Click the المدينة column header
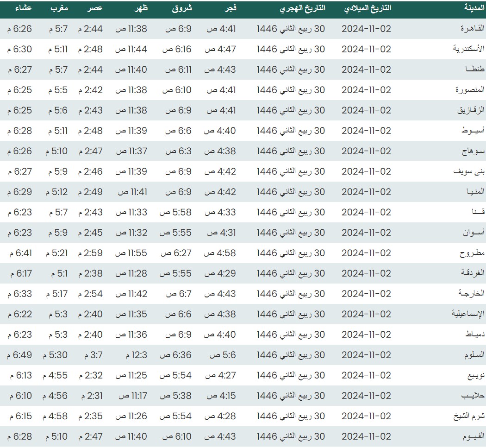Screen dimensions: 486x448 click(x=474, y=8)
